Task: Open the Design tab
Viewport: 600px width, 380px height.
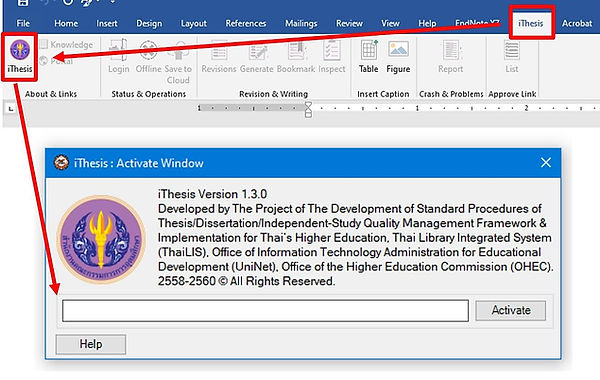Action: [x=149, y=23]
